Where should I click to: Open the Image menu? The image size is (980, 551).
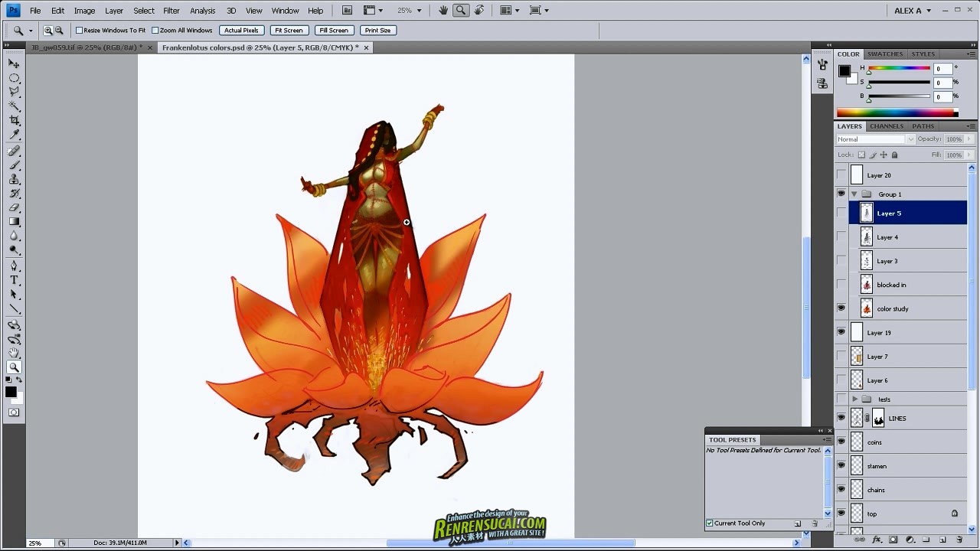(84, 11)
